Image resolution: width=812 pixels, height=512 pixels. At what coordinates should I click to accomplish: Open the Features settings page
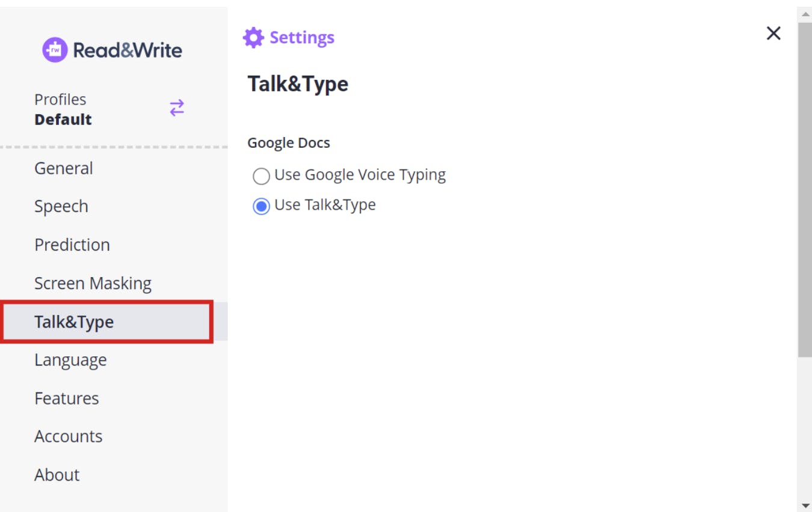coord(67,398)
